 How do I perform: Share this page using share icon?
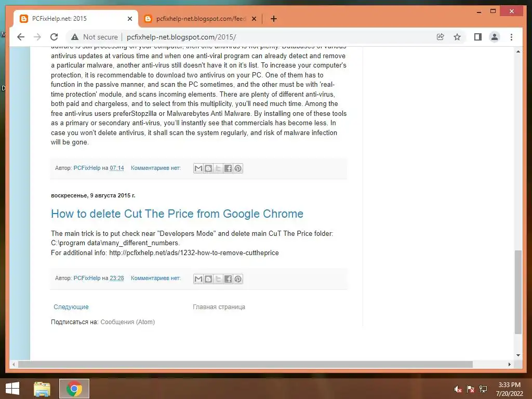click(x=440, y=37)
